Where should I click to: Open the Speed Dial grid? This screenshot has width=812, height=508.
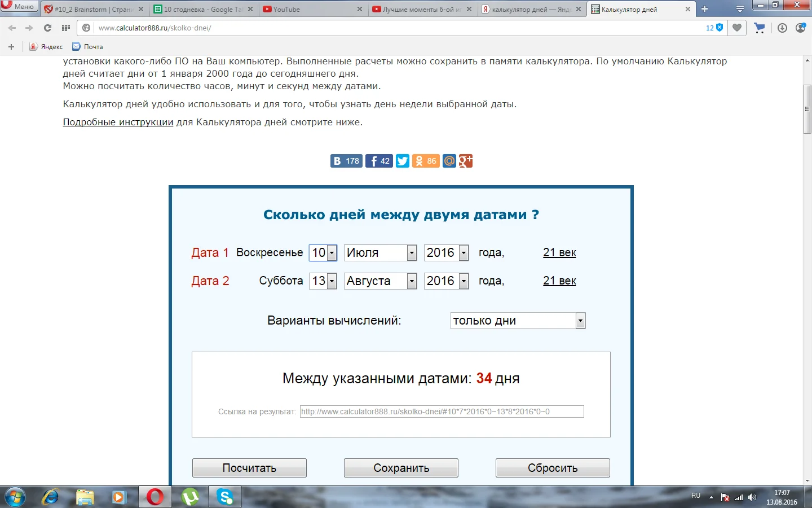pos(66,28)
